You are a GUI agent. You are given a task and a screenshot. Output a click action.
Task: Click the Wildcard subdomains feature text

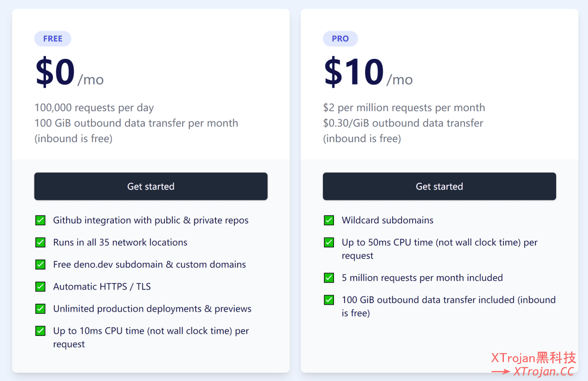(388, 220)
